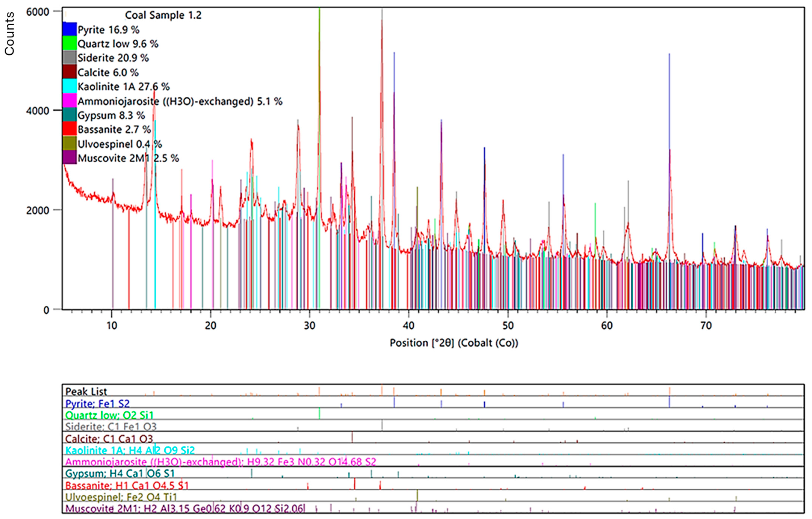Image resolution: width=812 pixels, height=519 pixels.
Task: Click the blue Pyrite legend color swatch
Action: [69, 29]
